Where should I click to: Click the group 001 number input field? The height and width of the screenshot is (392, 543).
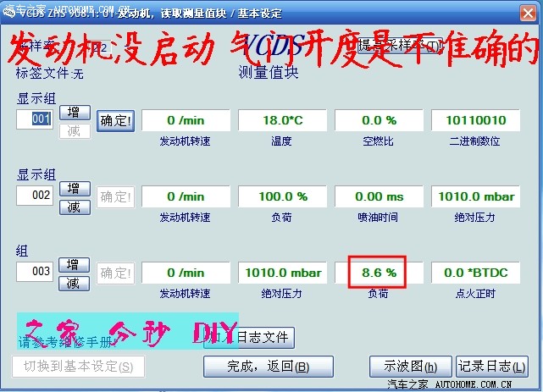[36, 119]
